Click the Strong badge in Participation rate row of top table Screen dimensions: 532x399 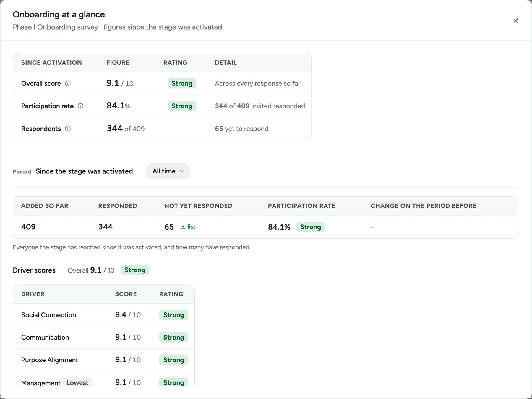coord(182,106)
